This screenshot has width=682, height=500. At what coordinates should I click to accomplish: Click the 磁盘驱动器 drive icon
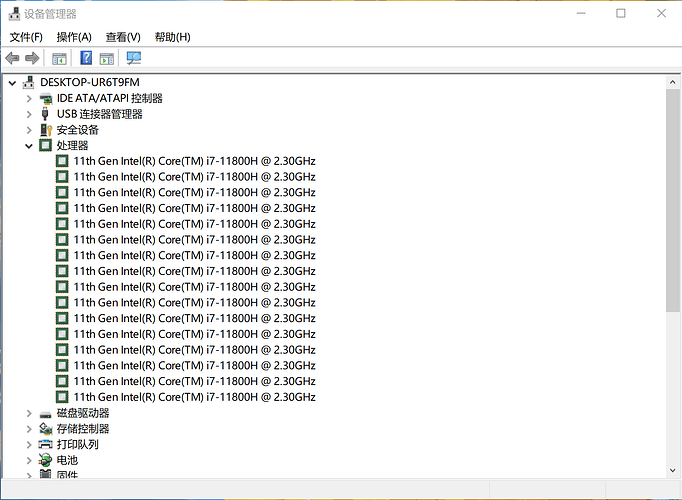[45, 414]
